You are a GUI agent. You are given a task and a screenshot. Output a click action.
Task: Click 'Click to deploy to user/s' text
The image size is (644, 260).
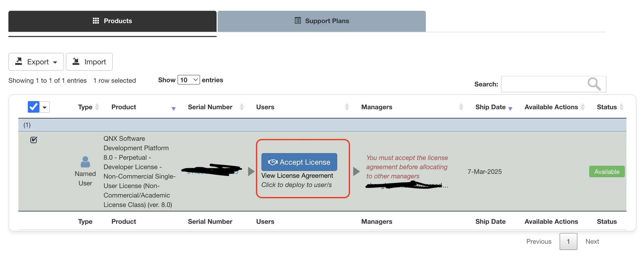click(297, 185)
